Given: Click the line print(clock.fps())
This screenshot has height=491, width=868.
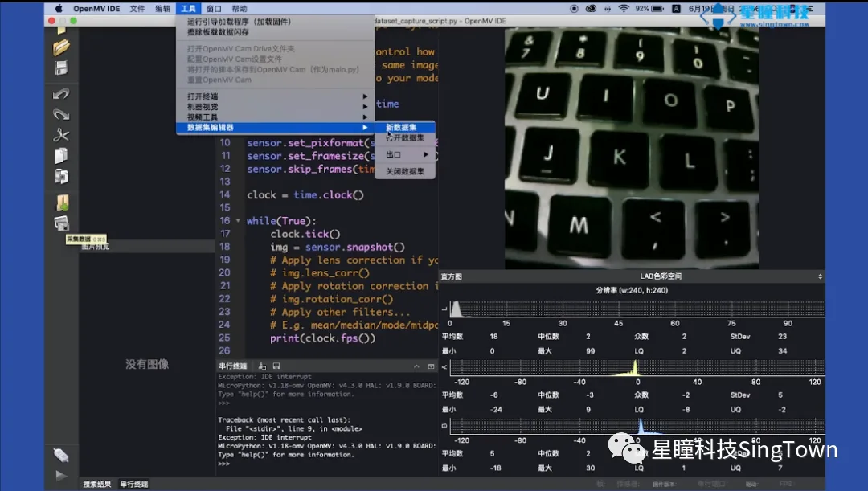Looking at the screenshot, I should tap(323, 338).
